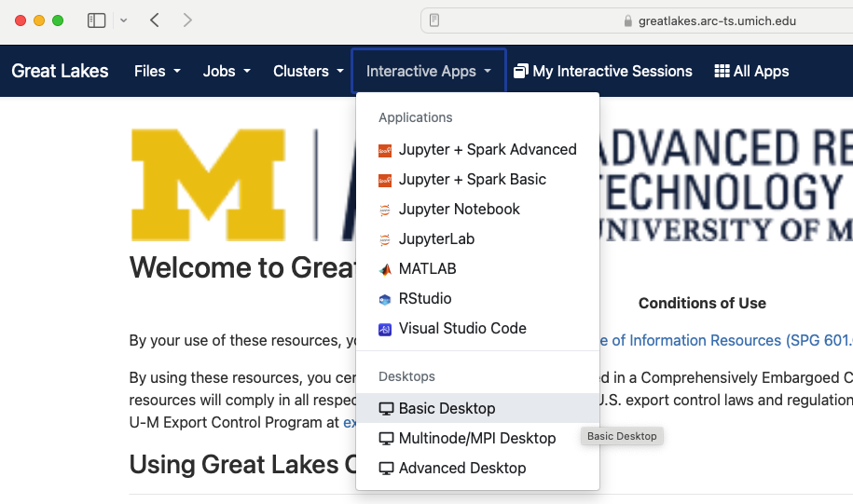Click the Basic Desktop monitor icon
Screen dimensions: 853x504
pos(386,409)
